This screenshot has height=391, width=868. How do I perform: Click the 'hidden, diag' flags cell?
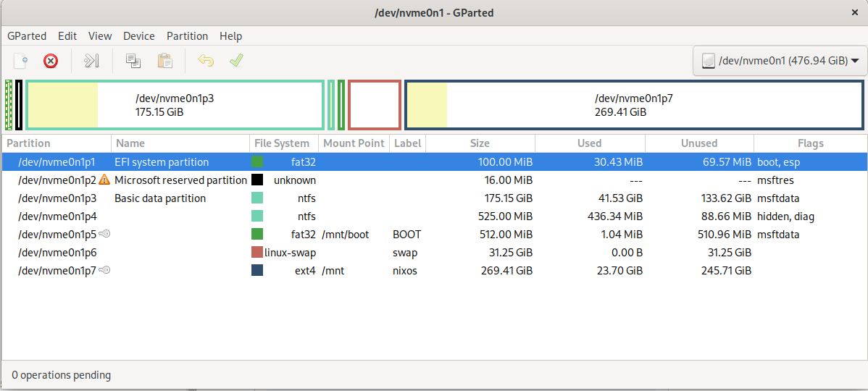[x=785, y=216]
